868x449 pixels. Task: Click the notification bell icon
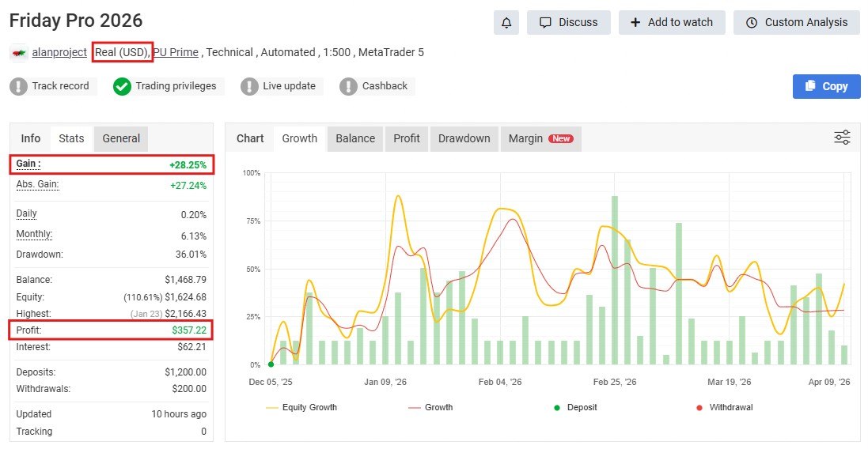tap(506, 22)
